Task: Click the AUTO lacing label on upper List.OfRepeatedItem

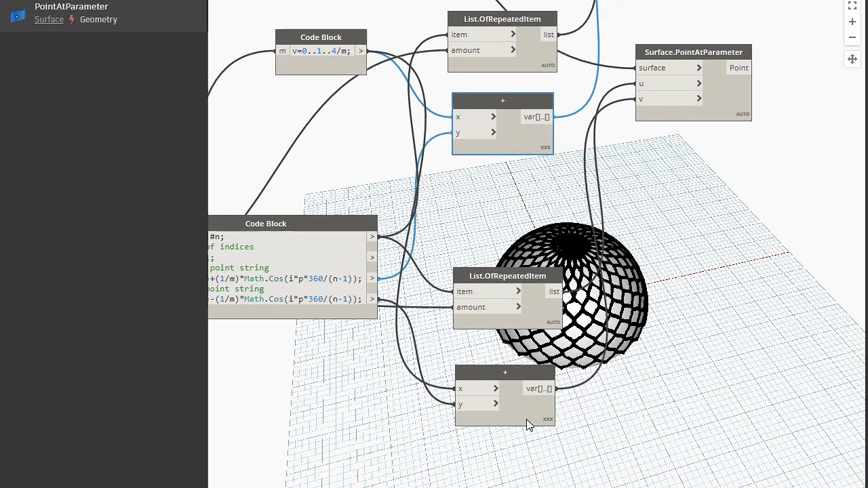Action: tap(548, 66)
